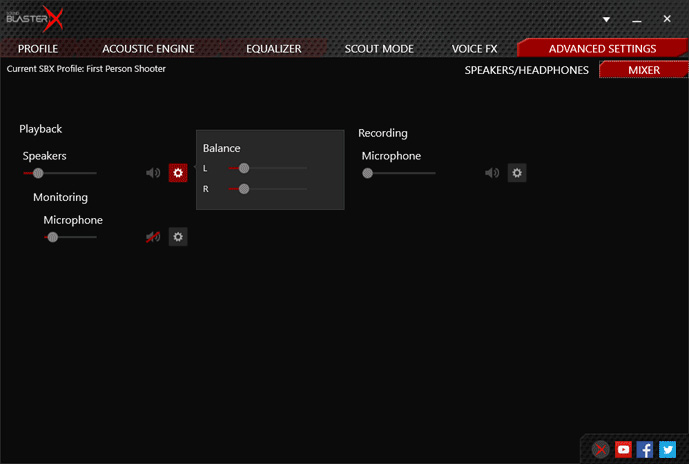Click the BlasterX logo
Viewport: 689px width, 464px height.
coord(33,18)
